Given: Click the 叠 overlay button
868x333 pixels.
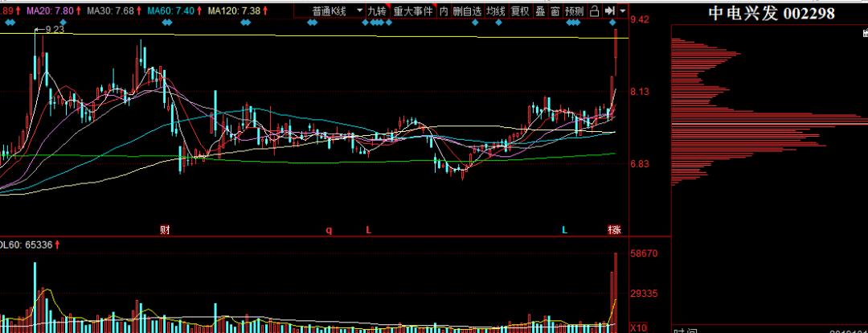Looking at the screenshot, I should [x=540, y=10].
